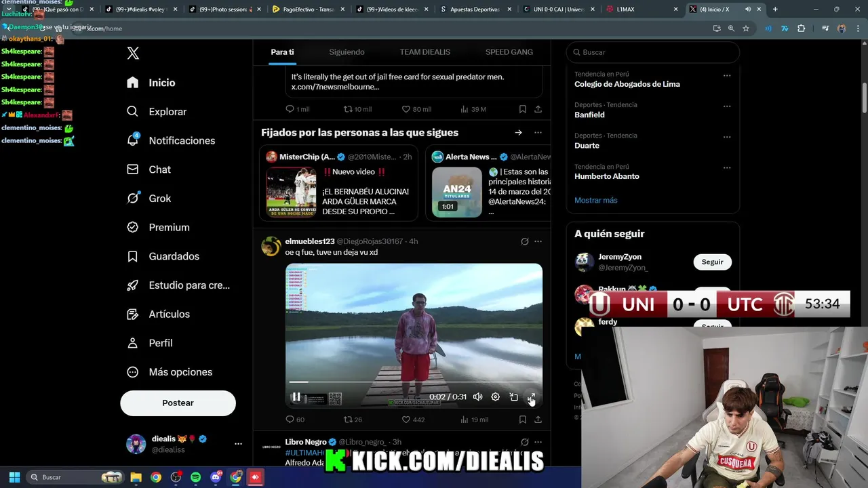Like the post with 442 likes
Screen dimensions: 868x488
pyautogui.click(x=413, y=420)
